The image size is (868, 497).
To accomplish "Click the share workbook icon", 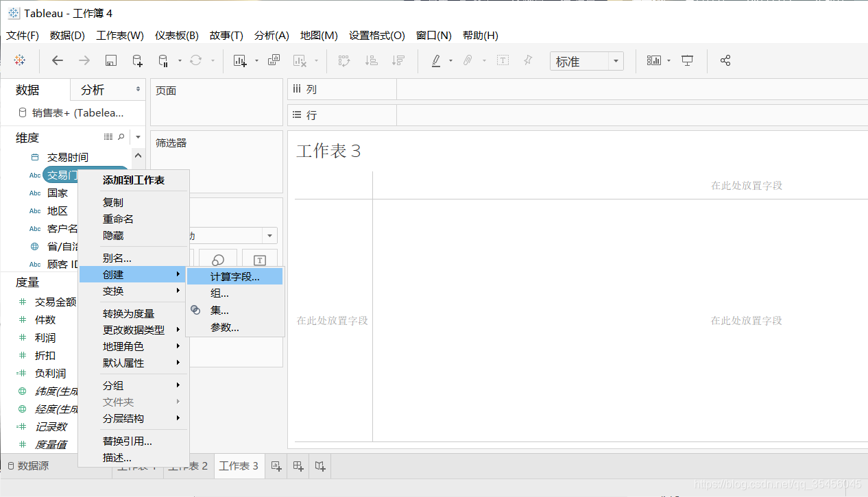I will coord(725,60).
